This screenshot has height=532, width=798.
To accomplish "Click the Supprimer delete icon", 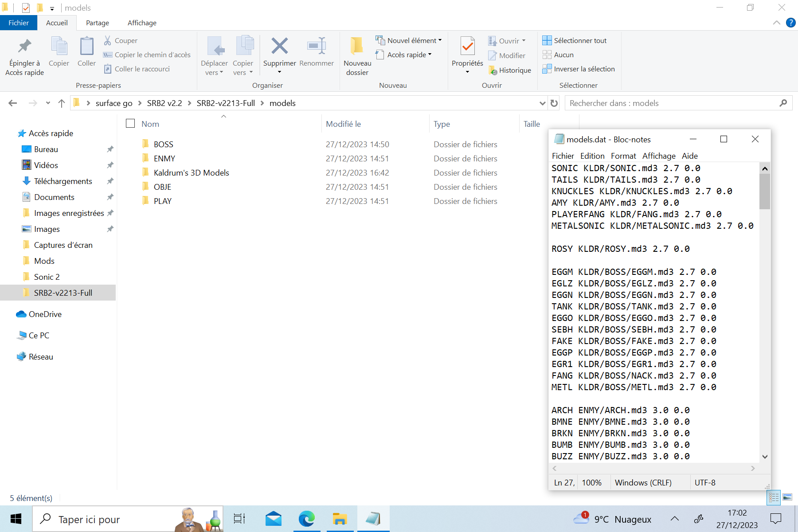I will (x=279, y=46).
